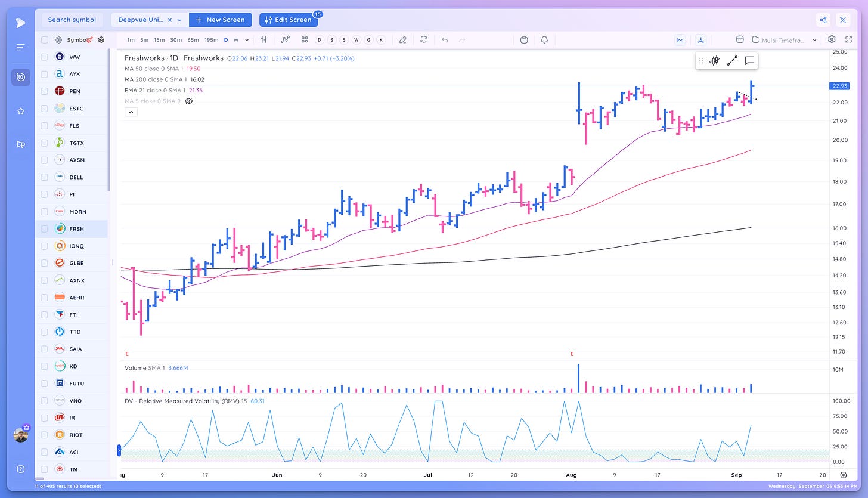
Task: Tick the checkbox for WW
Action: (x=45, y=57)
